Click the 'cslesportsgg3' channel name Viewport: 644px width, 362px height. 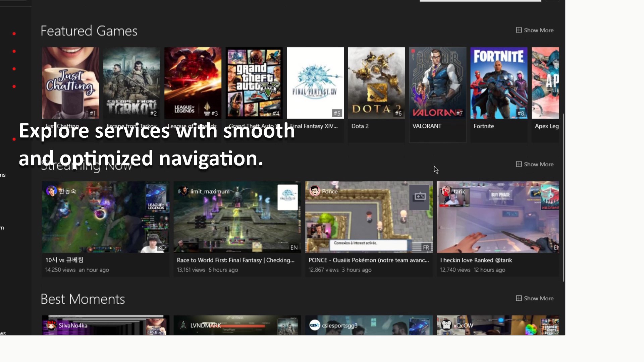[x=340, y=325]
